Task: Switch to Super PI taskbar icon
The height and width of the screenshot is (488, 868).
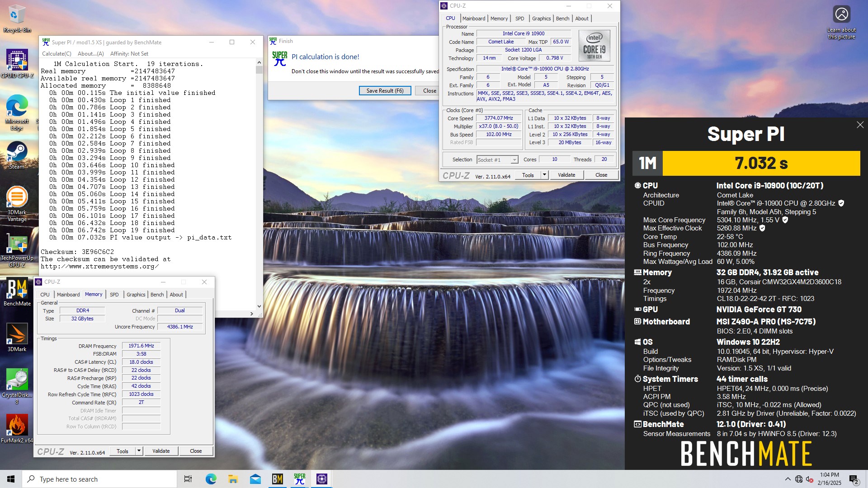Action: tap(299, 479)
